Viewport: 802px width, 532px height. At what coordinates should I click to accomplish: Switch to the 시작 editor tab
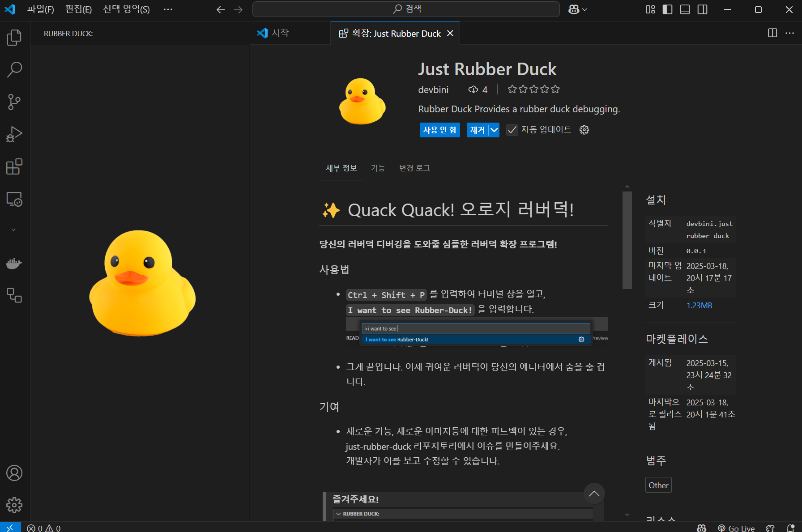(290, 33)
